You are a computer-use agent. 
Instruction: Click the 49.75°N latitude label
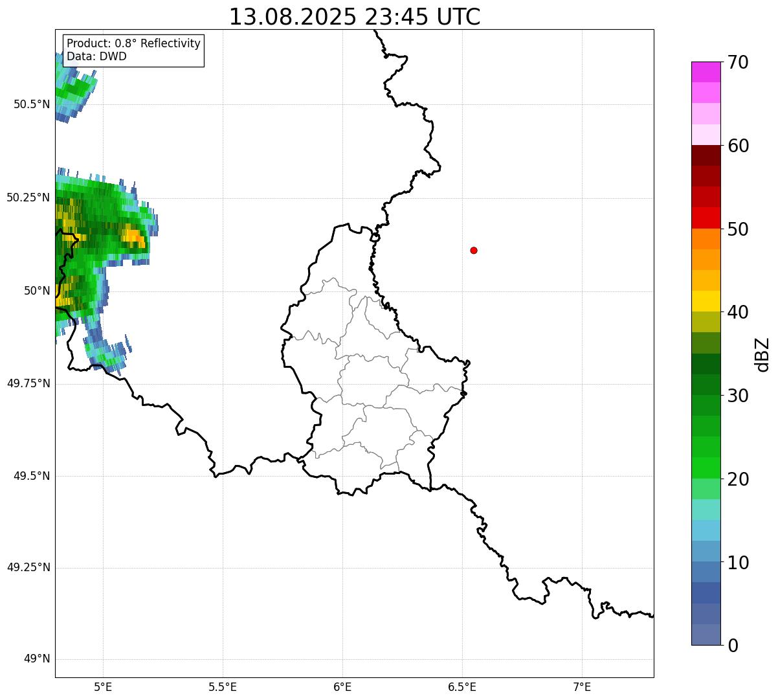[28, 383]
